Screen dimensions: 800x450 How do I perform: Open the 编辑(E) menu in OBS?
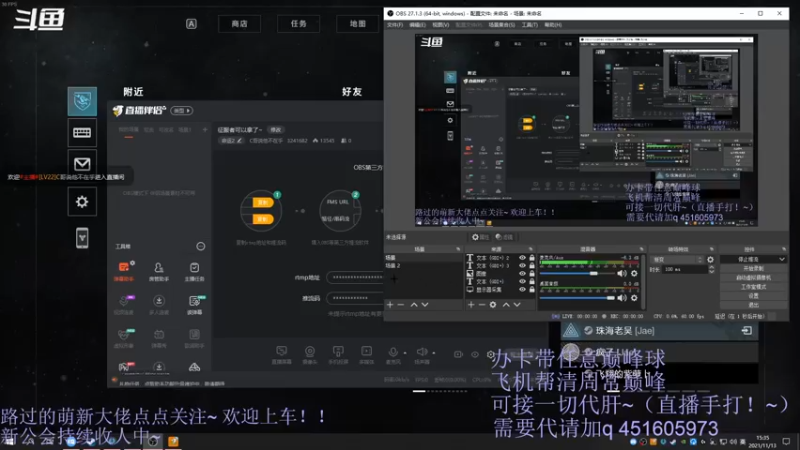(x=417, y=24)
